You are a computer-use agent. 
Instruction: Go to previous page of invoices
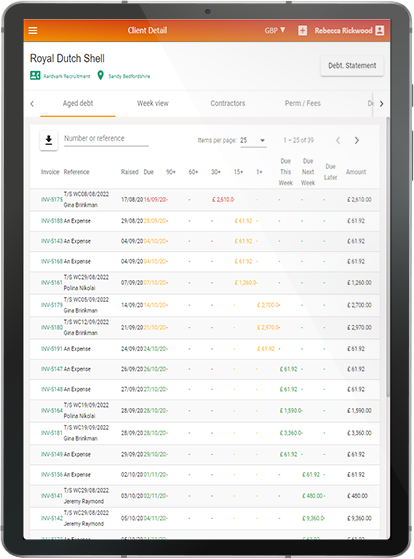[x=338, y=140]
